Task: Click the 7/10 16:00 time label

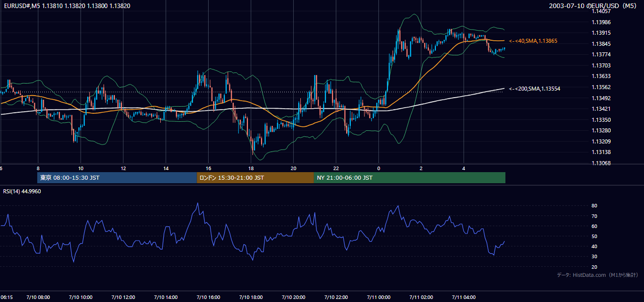Action: click(208, 297)
